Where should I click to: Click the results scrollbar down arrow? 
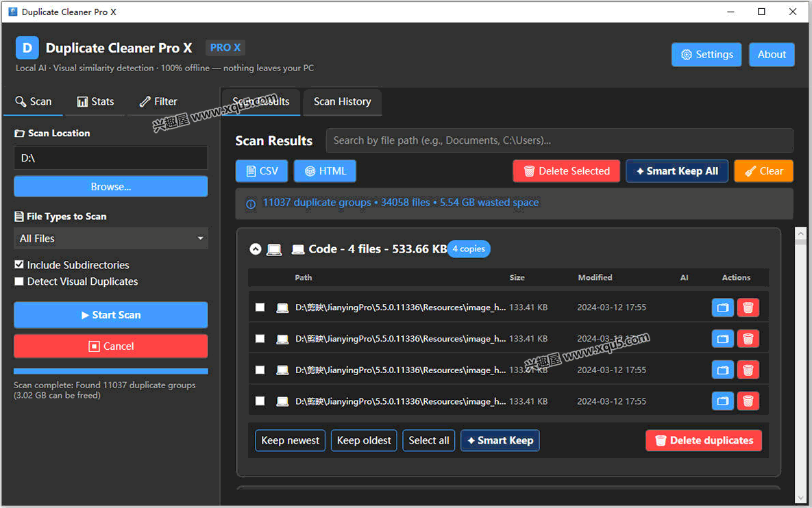pos(800,498)
